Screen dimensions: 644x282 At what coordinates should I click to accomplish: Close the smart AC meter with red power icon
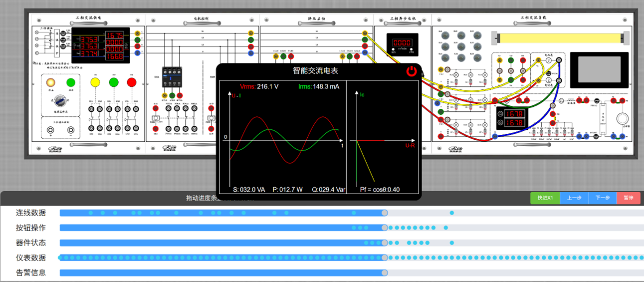tap(411, 71)
